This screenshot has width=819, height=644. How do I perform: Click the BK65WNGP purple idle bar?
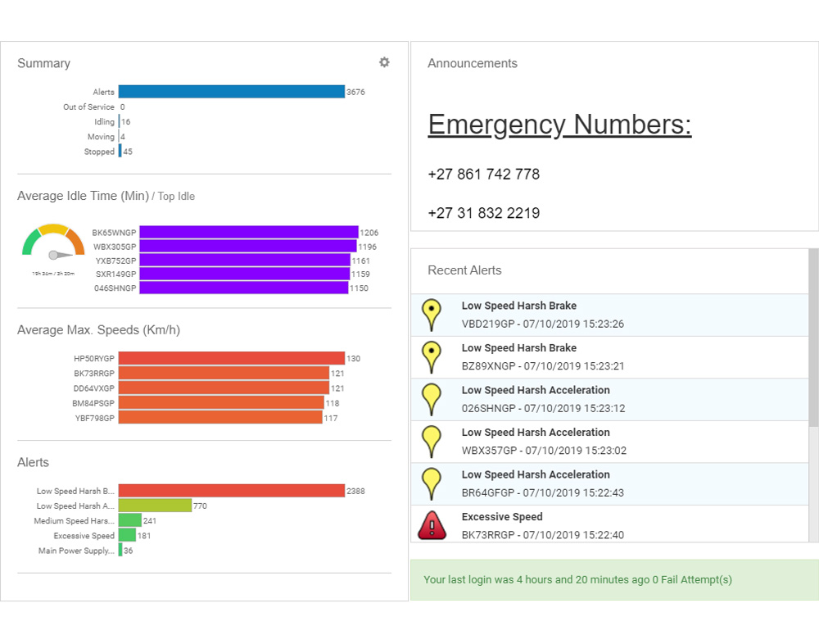pos(248,233)
